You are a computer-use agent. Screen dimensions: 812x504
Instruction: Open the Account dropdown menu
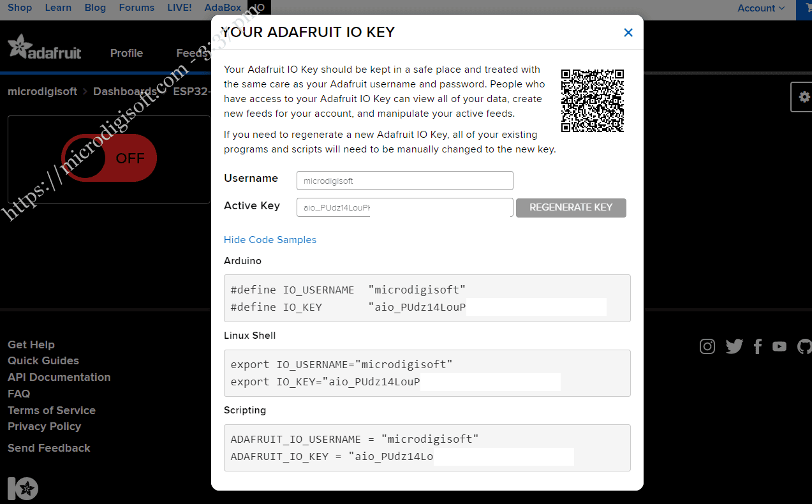[x=760, y=8]
